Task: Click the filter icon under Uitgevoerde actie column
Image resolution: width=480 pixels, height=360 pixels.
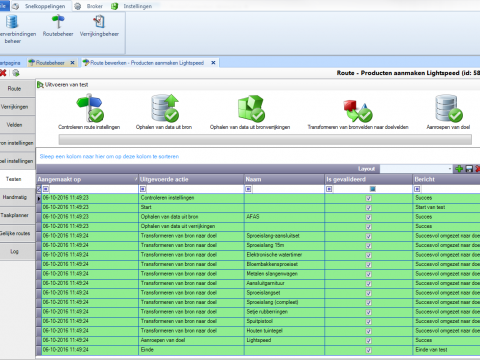Action: [x=143, y=189]
